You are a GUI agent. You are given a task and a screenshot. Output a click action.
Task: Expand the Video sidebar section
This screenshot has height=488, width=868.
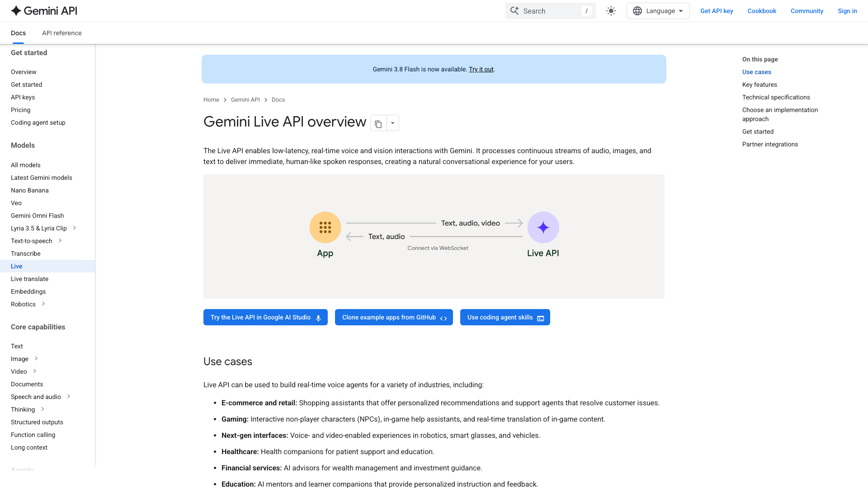point(35,371)
